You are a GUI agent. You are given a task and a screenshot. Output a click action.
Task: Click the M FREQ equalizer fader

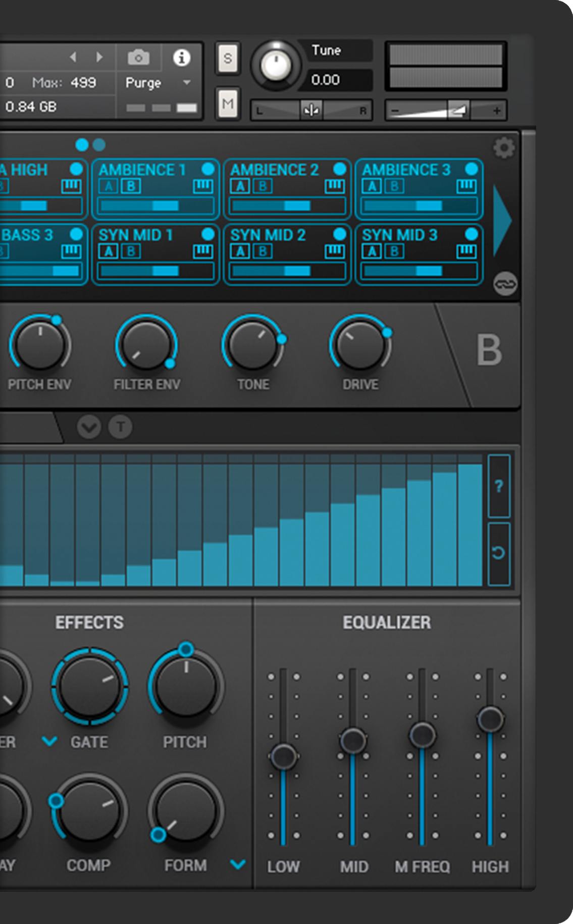coord(422,735)
